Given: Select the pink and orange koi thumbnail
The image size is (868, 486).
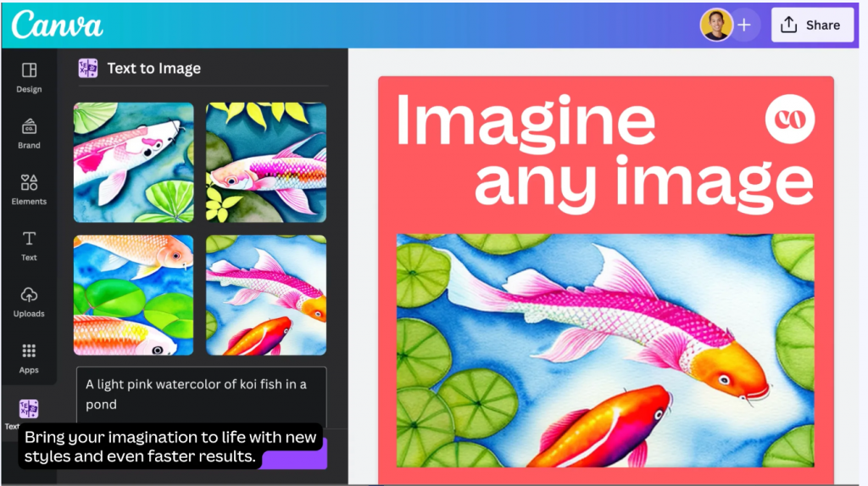Looking at the screenshot, I should coord(265,295).
